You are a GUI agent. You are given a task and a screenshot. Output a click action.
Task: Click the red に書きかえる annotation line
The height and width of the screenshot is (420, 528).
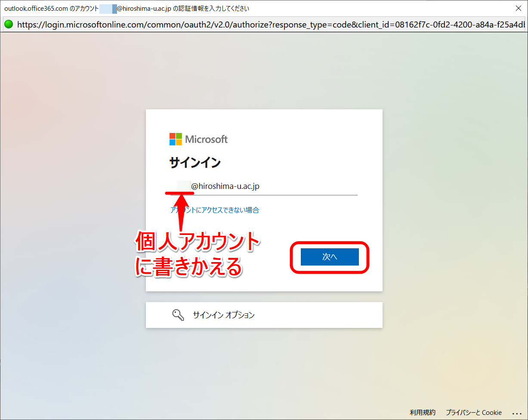[x=189, y=267]
